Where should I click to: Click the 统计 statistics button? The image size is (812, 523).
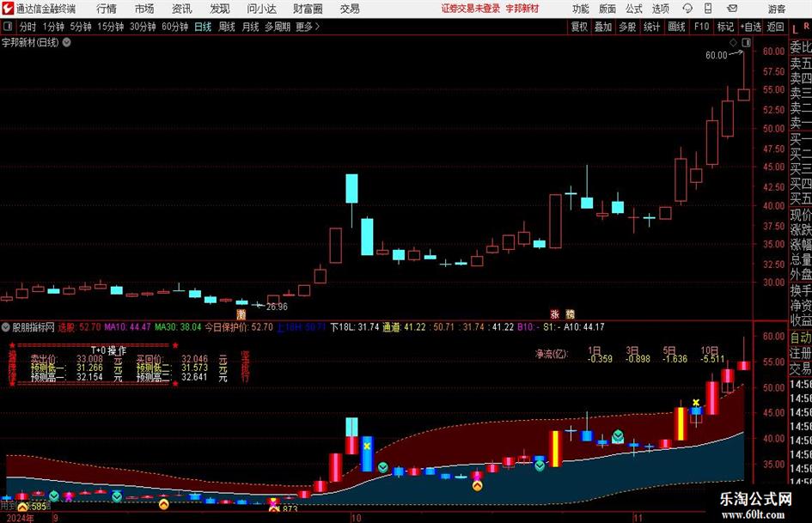coord(651,27)
